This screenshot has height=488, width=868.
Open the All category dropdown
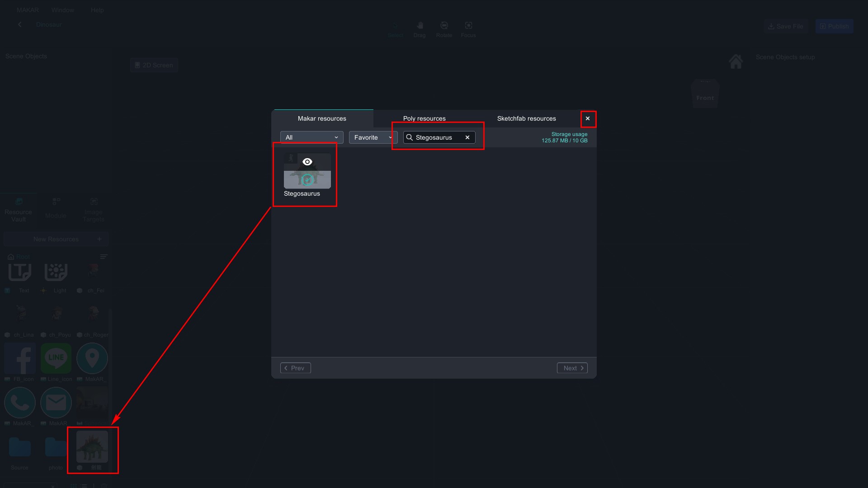click(x=311, y=137)
